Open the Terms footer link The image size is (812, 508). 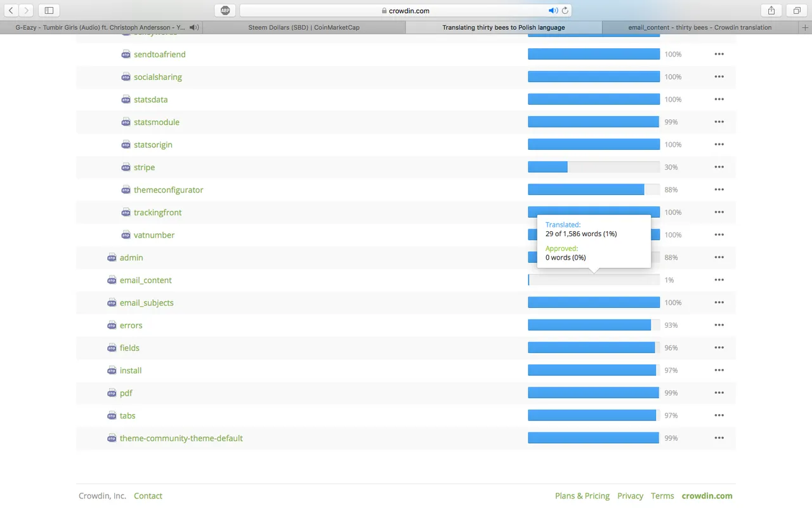click(x=662, y=496)
